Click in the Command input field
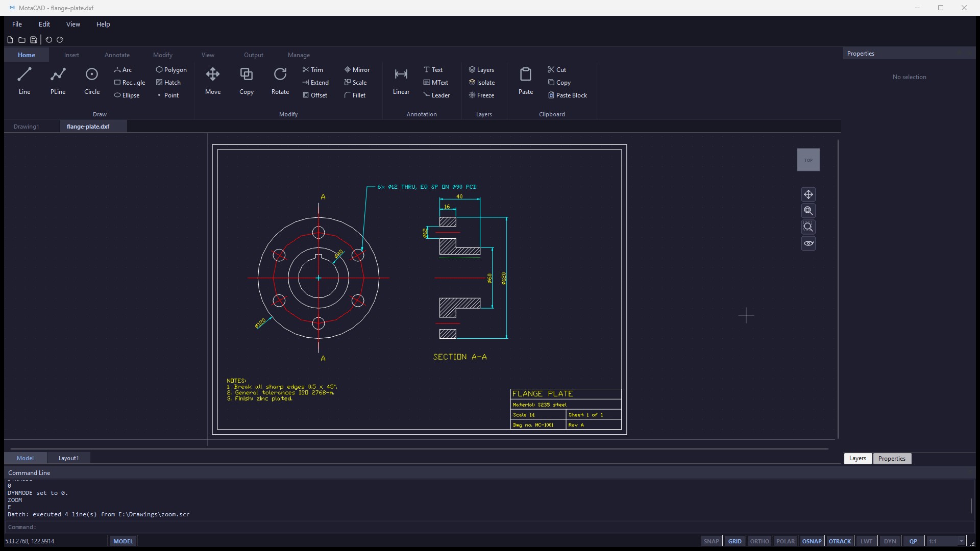 coord(490,527)
